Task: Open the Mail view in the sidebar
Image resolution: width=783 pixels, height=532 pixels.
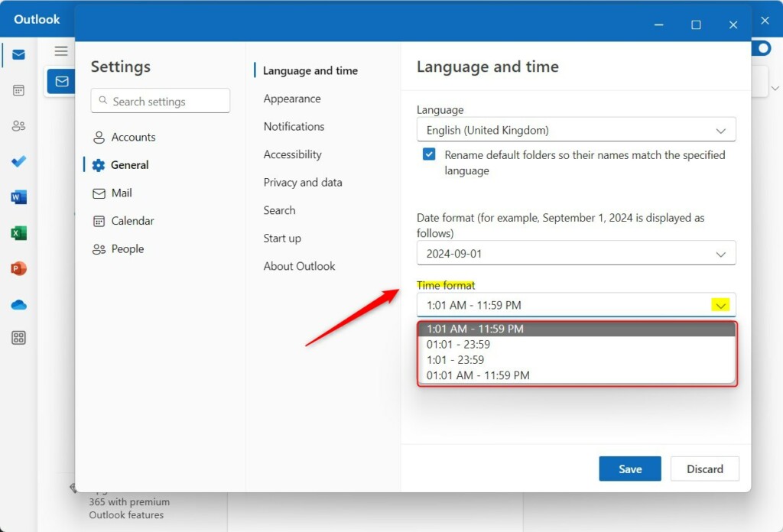Action: pos(18,54)
